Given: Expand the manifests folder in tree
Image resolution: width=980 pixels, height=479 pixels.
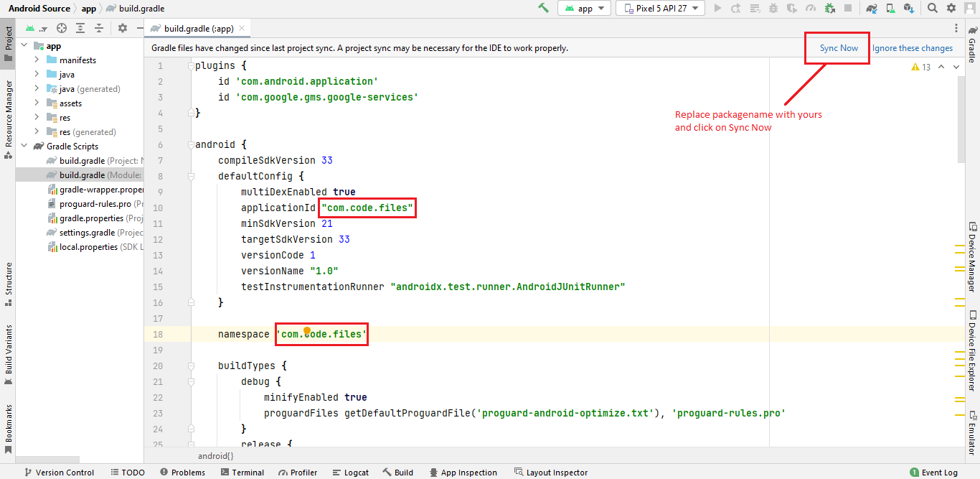Looking at the screenshot, I should [x=37, y=60].
